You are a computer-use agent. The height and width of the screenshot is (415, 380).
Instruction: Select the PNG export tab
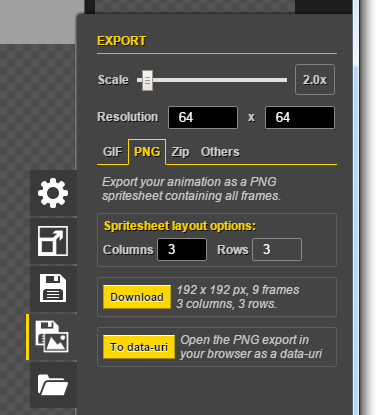pos(147,152)
